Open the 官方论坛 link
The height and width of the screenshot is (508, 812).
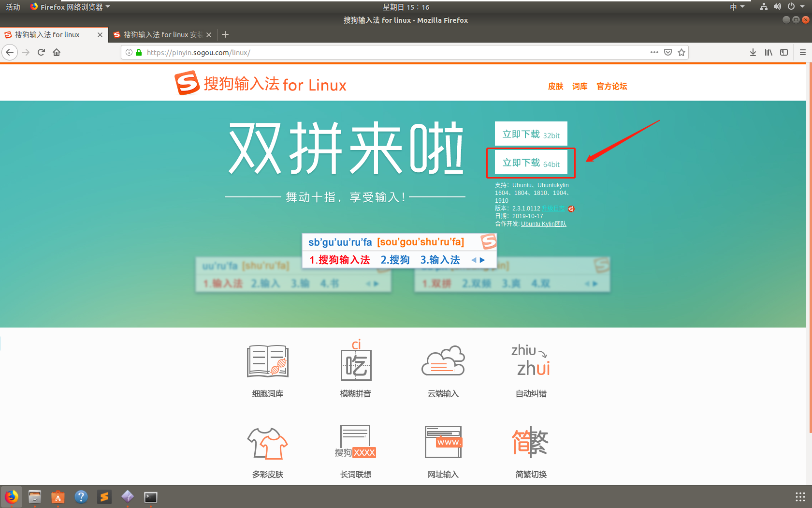pyautogui.click(x=612, y=86)
